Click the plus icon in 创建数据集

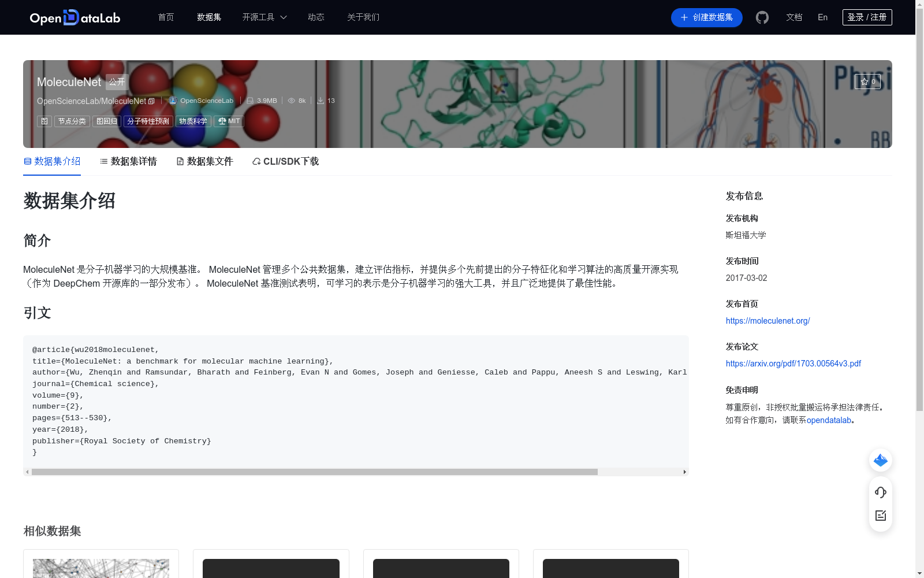[684, 17]
